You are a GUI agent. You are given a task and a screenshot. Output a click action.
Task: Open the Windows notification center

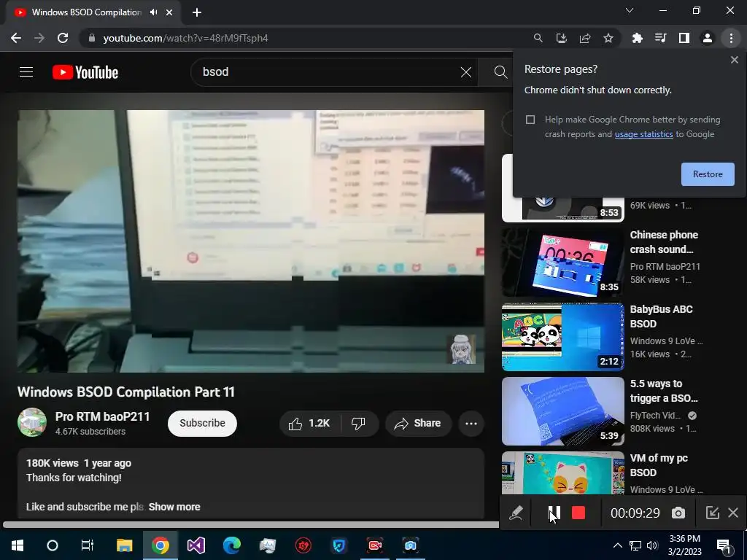click(x=724, y=546)
